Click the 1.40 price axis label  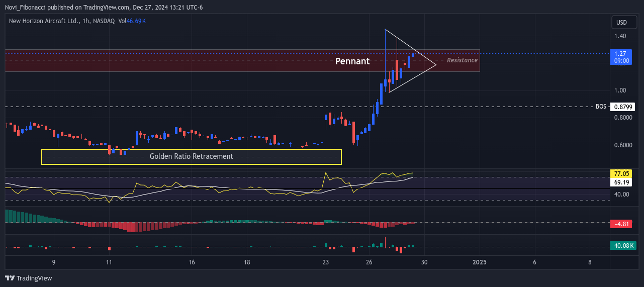pos(619,36)
